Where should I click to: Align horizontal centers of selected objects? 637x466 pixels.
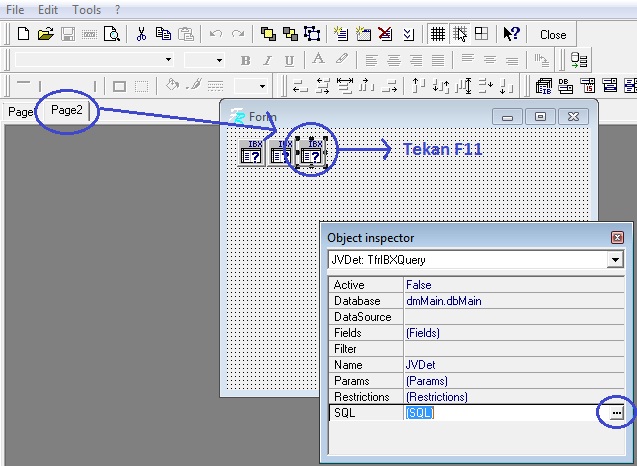323,86
